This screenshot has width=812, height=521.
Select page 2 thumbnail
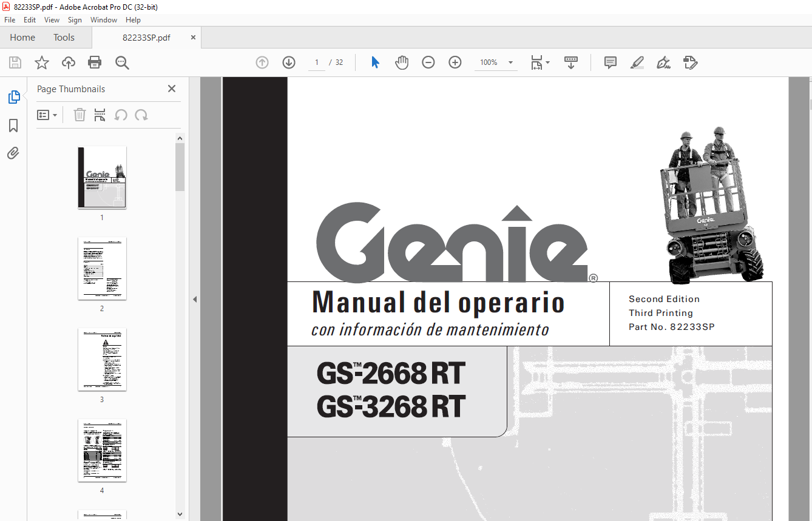pyautogui.click(x=102, y=268)
